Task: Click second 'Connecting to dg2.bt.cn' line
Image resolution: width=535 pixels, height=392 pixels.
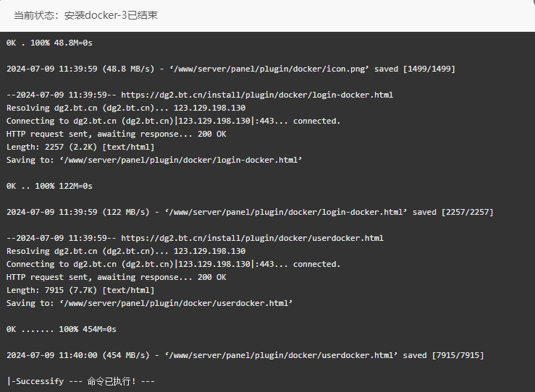Action: pyautogui.click(x=173, y=264)
